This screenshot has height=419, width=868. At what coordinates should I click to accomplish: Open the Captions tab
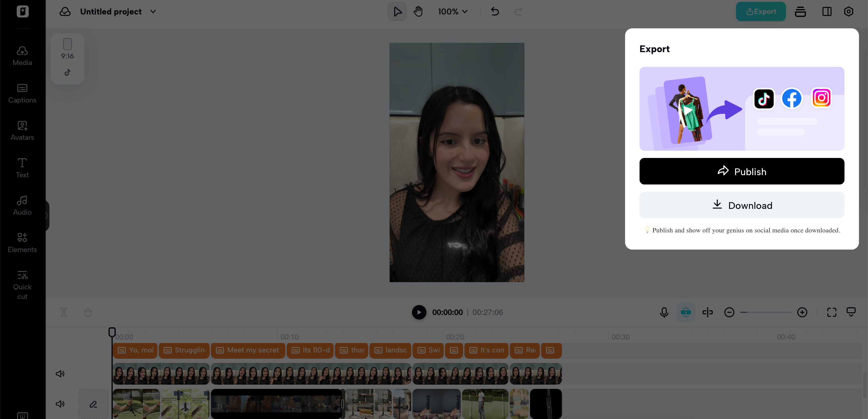click(x=22, y=93)
